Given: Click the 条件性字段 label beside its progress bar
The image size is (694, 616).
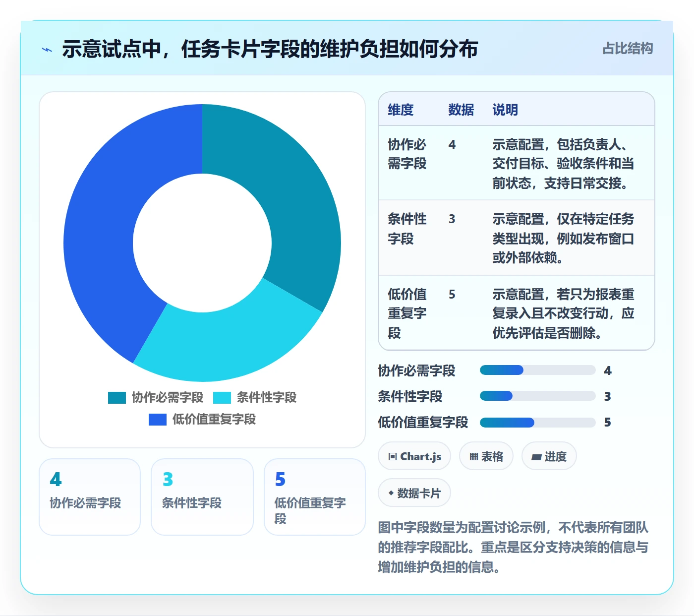Looking at the screenshot, I should point(410,396).
